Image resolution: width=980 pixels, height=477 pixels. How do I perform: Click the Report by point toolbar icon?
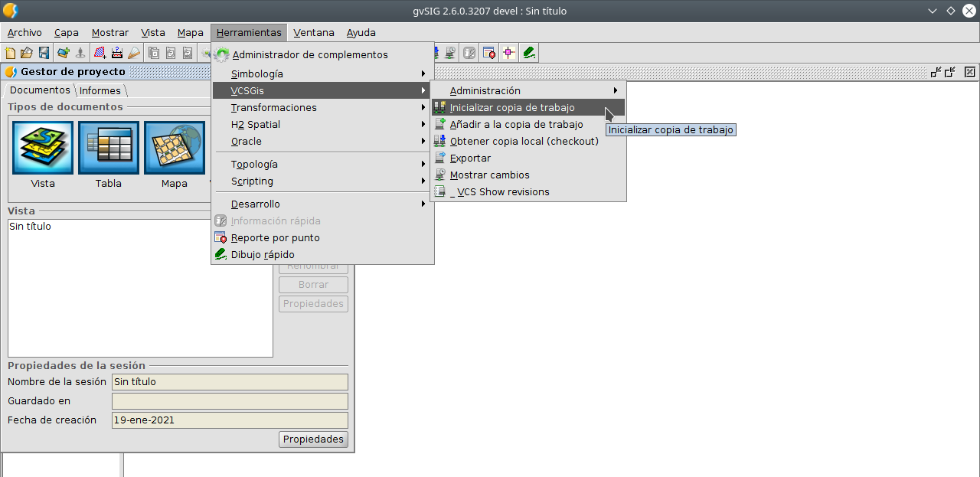coord(488,53)
